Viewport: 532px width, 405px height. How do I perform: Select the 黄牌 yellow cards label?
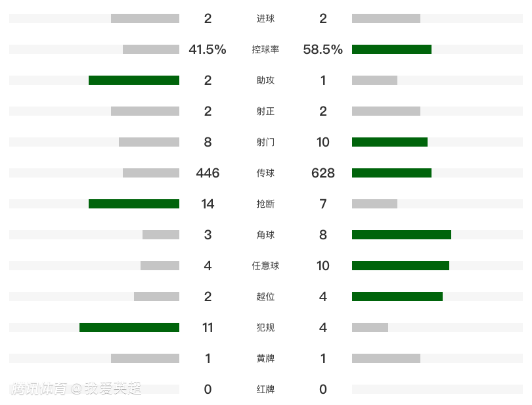265,358
